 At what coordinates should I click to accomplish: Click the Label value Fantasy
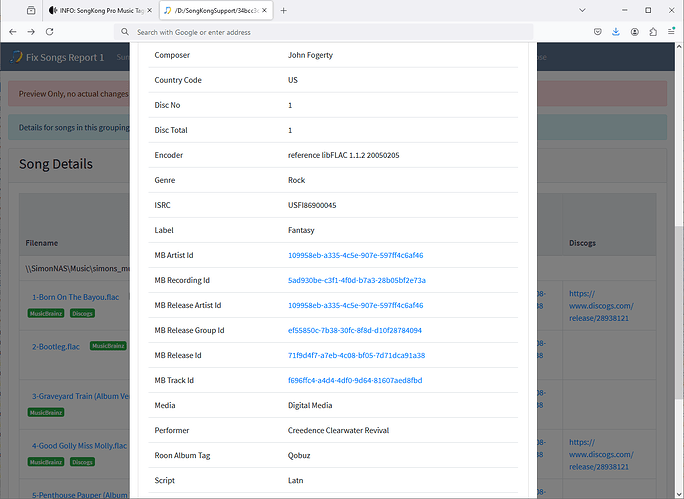301,230
